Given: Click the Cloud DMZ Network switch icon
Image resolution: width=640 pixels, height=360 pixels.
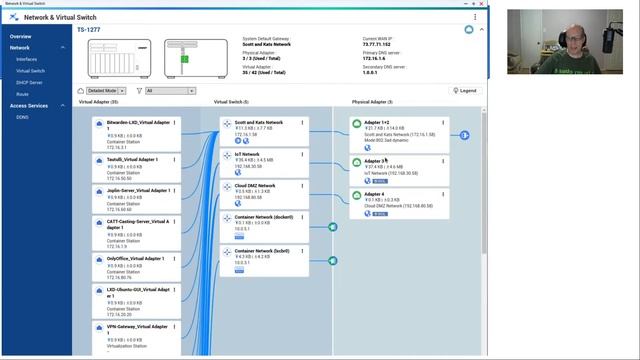Looking at the screenshot, I should click(x=227, y=187).
